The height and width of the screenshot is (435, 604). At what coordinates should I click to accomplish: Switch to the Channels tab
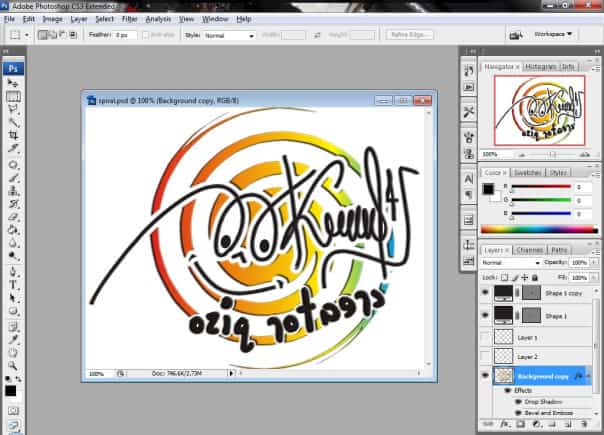pyautogui.click(x=530, y=249)
